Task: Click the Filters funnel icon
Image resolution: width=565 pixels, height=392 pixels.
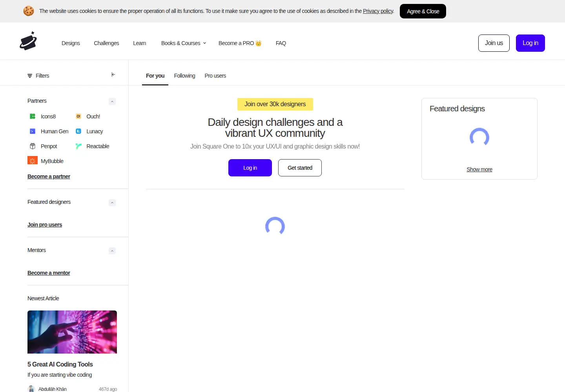Action: click(30, 76)
